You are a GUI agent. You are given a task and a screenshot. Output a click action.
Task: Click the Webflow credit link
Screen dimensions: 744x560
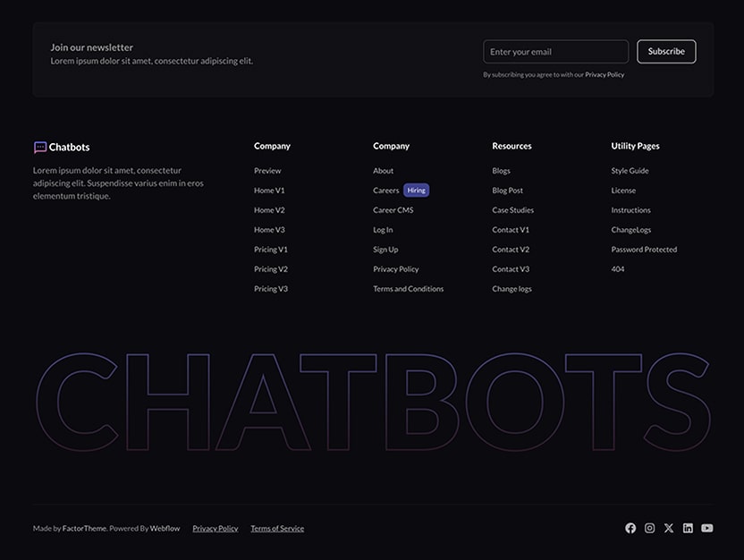click(164, 528)
